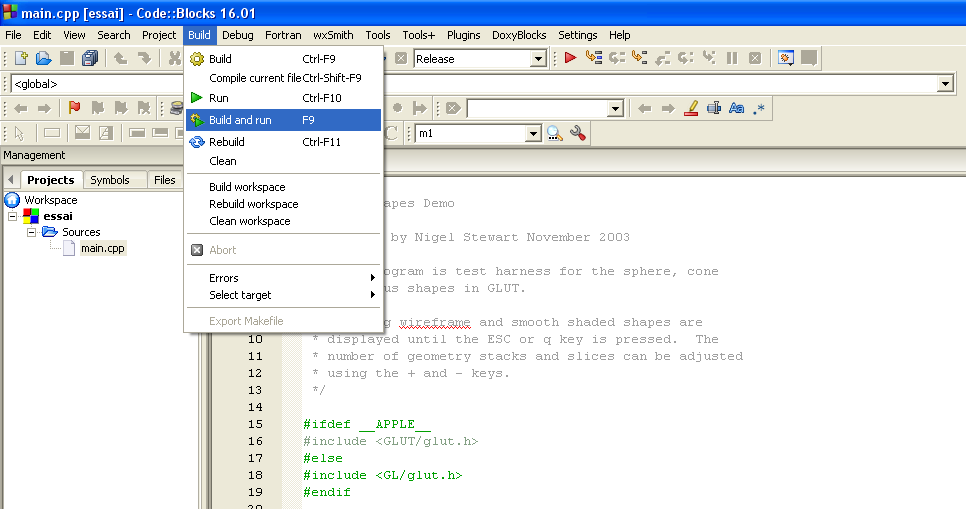Click the previous search result arrow
This screenshot has width=966, height=509.
644,108
